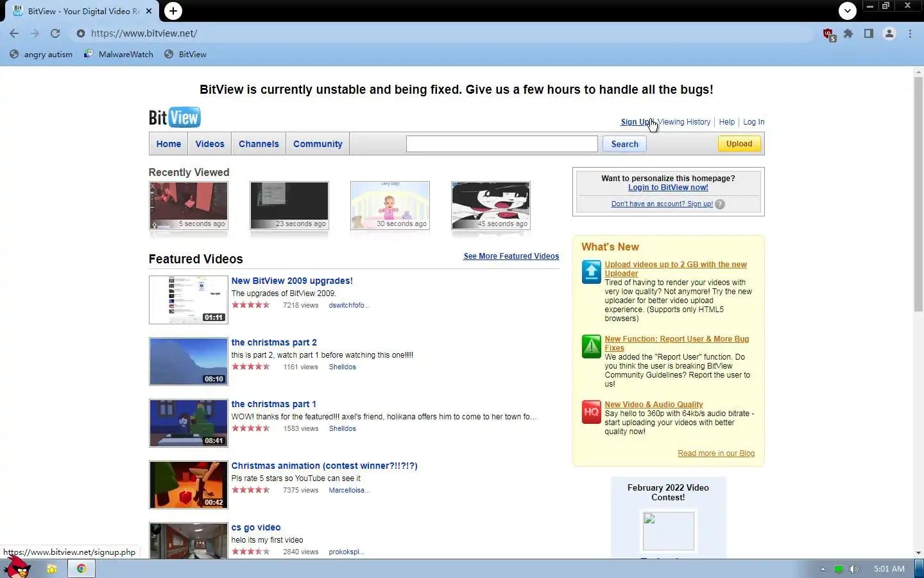
Task: Click the browser back arrow
Action: click(14, 33)
